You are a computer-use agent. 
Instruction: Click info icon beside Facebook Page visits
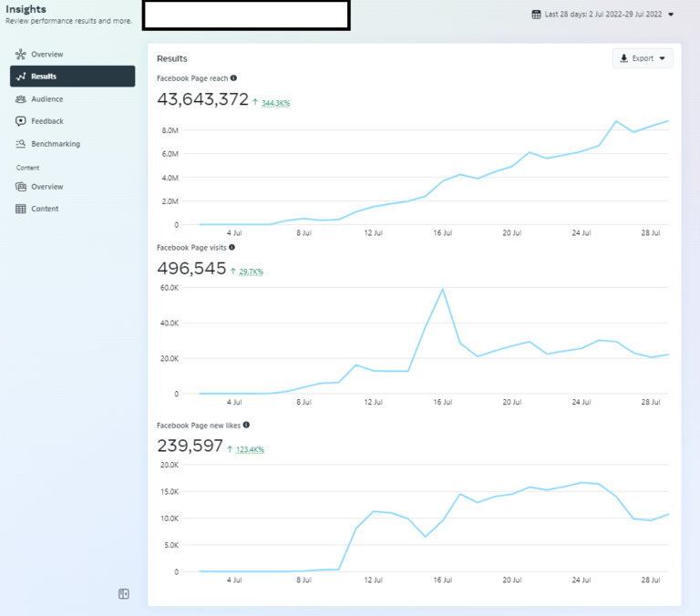coord(232,247)
